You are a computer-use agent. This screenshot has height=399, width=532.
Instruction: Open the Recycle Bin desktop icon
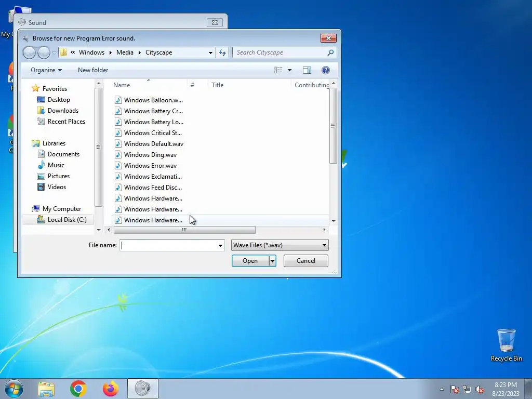tap(506, 345)
